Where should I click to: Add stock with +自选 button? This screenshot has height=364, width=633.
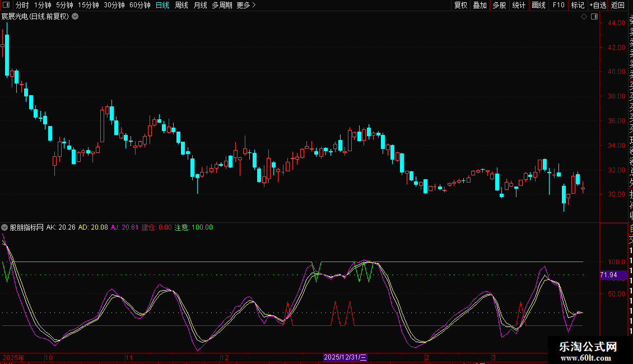point(598,5)
